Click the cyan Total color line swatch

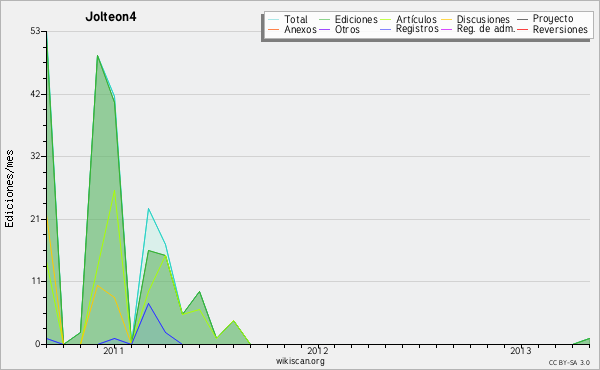coord(274,19)
